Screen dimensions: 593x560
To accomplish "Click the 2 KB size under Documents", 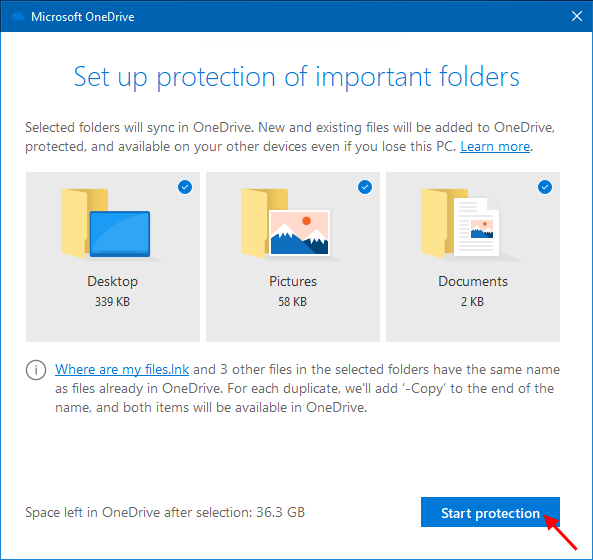I will pos(472,302).
